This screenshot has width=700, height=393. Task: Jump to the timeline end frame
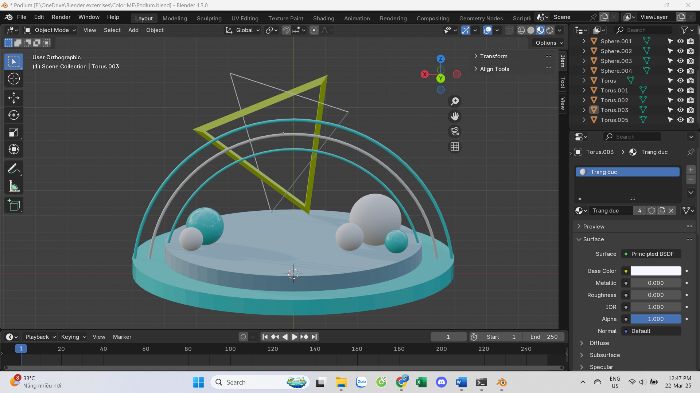coord(314,337)
